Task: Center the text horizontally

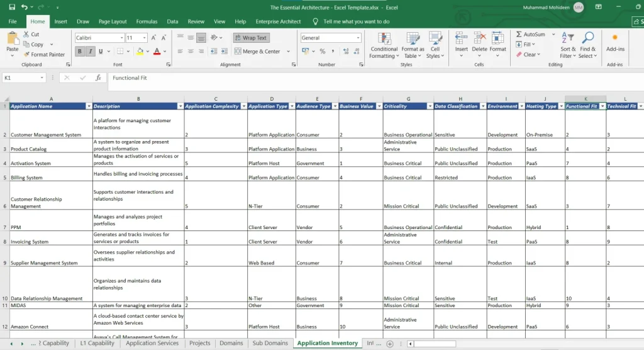Action: [x=191, y=52]
